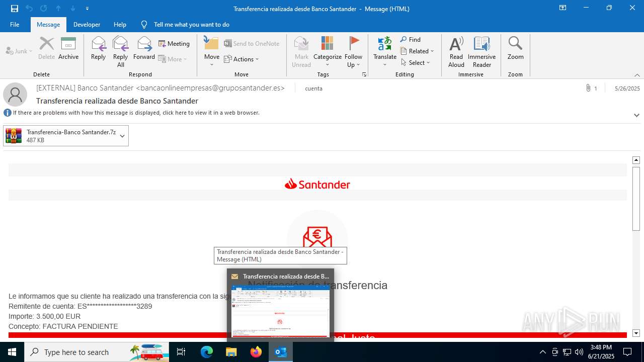
Task: Click Mark Unread
Action: tap(301, 52)
